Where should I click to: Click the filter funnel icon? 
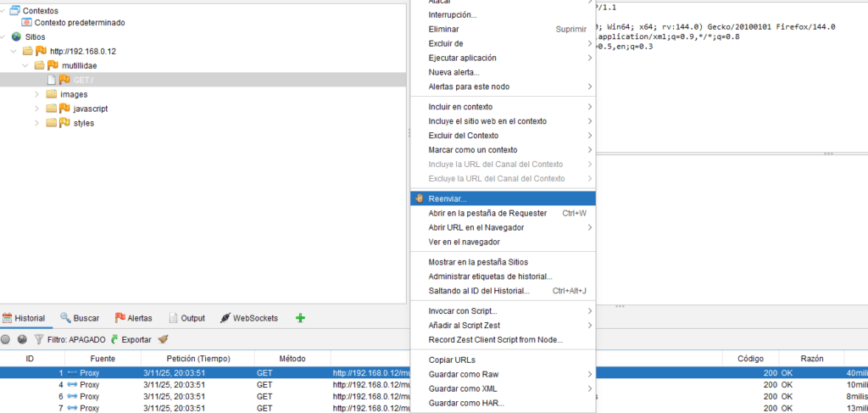pos(38,339)
